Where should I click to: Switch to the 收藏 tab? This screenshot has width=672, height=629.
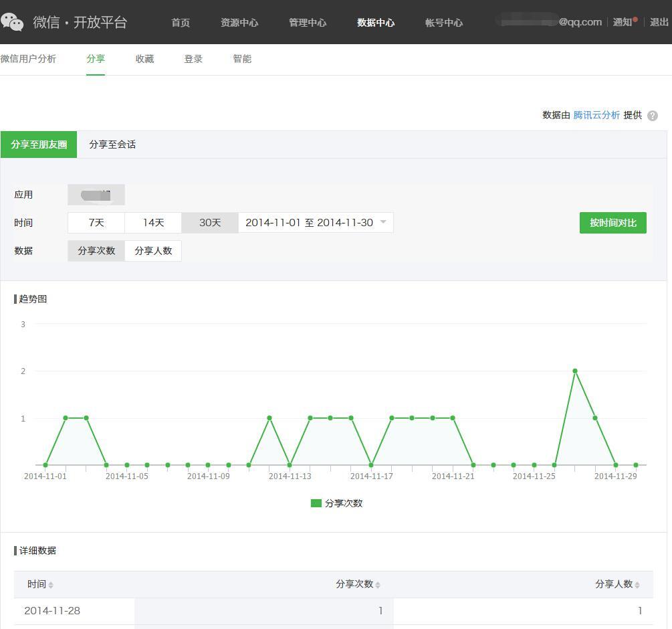tap(144, 59)
